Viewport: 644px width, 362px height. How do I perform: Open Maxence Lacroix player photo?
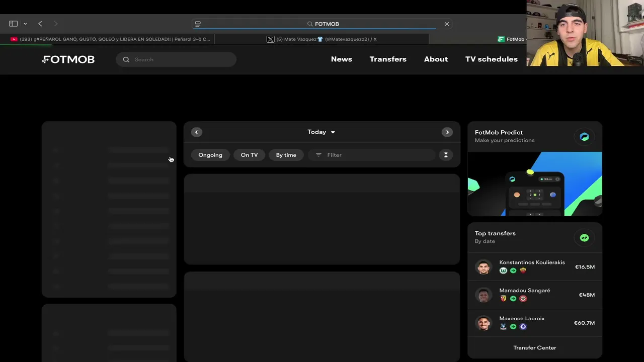(x=484, y=323)
